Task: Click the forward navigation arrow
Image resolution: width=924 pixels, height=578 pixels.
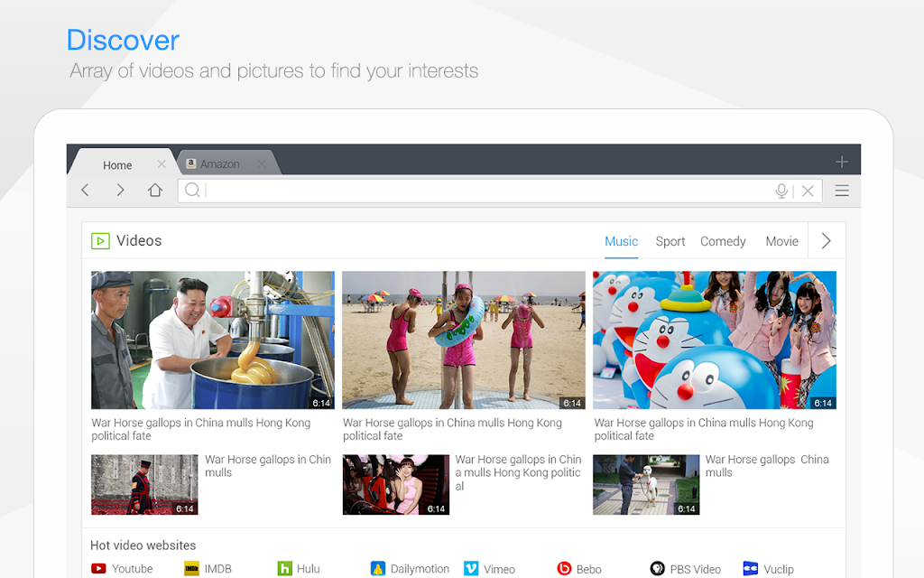Action: tap(120, 190)
